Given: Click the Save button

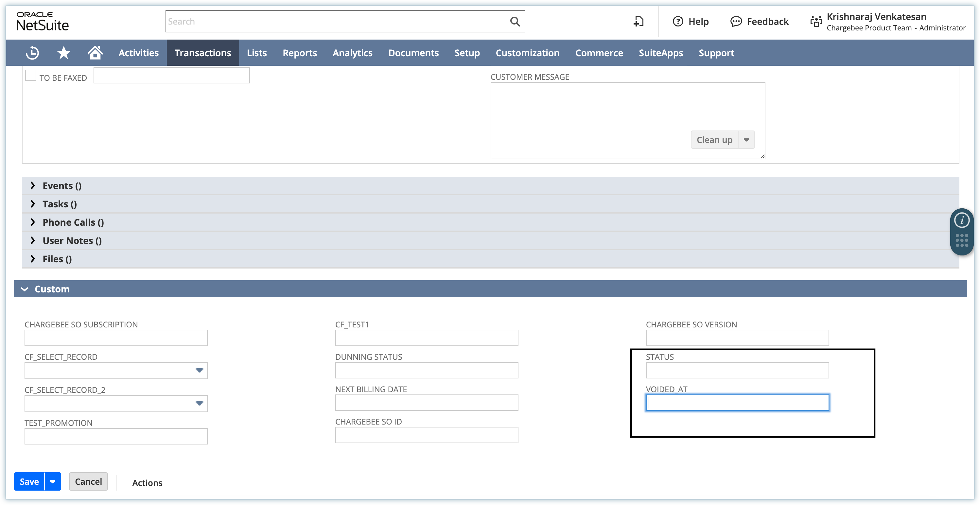Looking at the screenshot, I should [x=29, y=482].
